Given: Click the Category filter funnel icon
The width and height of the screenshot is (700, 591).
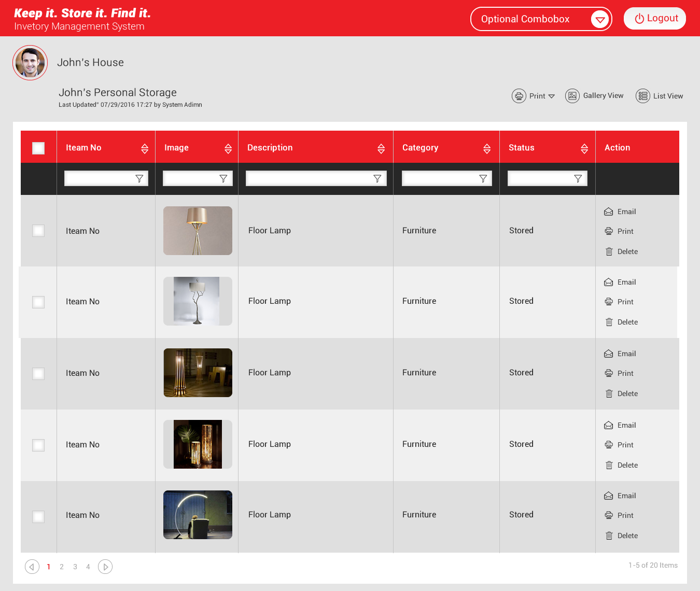Looking at the screenshot, I should (x=483, y=179).
